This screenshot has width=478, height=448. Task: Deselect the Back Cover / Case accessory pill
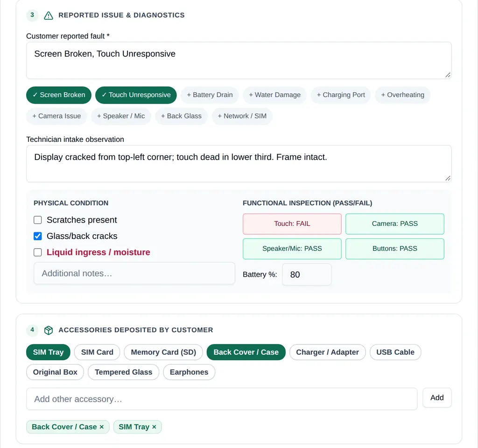[x=246, y=352]
